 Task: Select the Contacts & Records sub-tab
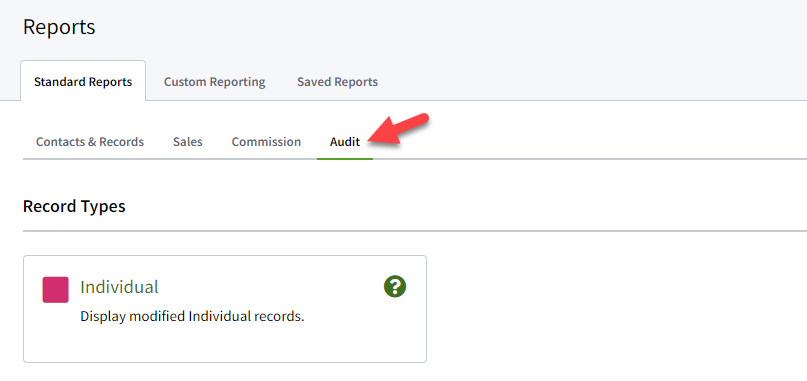90,142
